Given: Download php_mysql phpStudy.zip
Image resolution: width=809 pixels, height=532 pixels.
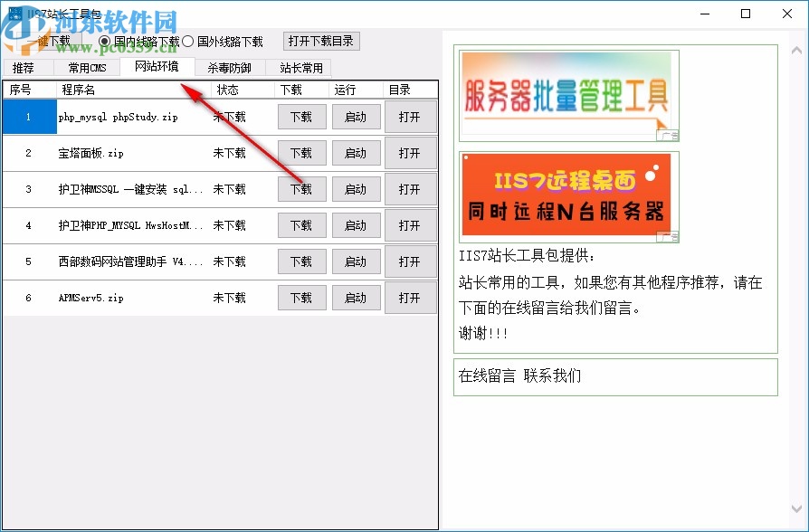Looking at the screenshot, I should tap(301, 116).
